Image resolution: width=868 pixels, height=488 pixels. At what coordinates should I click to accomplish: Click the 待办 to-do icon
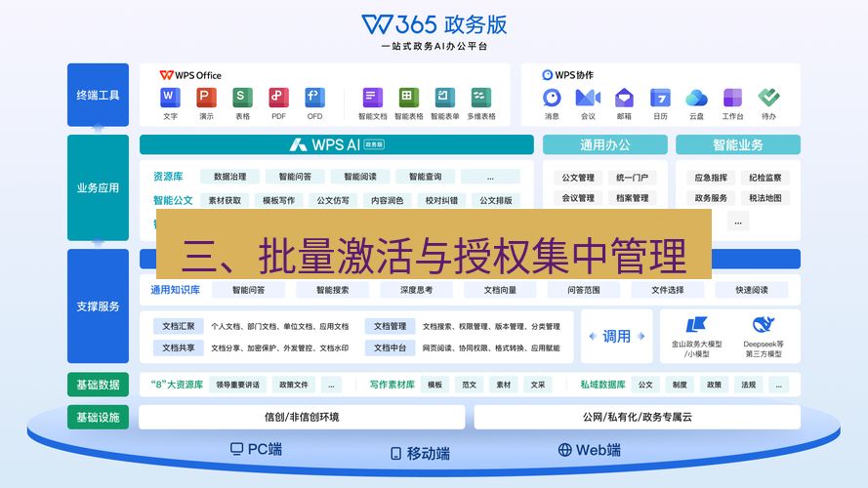tap(769, 98)
